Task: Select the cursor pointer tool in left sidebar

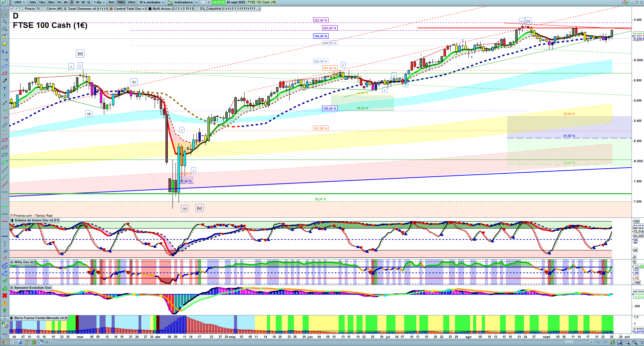Action: click(x=5, y=14)
